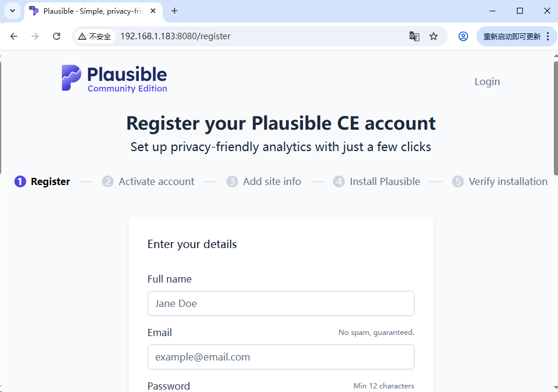
Task: Open the Login link
Action: [x=487, y=81]
